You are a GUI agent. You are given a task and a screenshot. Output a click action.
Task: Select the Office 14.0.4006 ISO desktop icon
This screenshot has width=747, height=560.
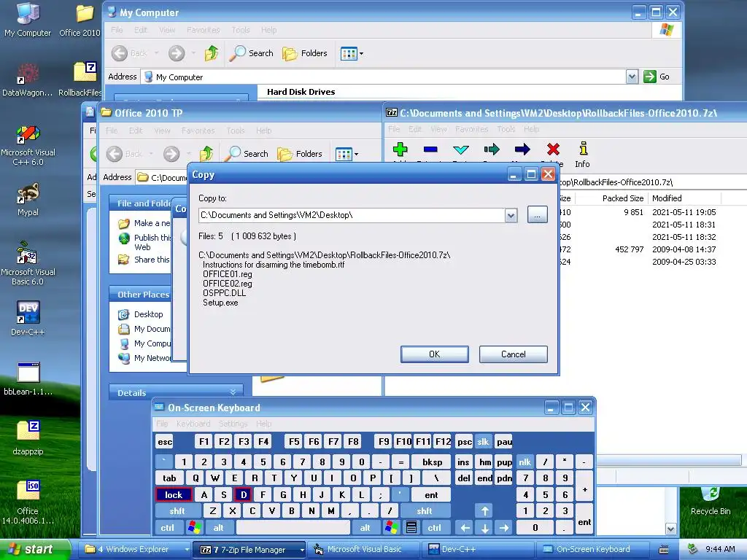pos(28,502)
